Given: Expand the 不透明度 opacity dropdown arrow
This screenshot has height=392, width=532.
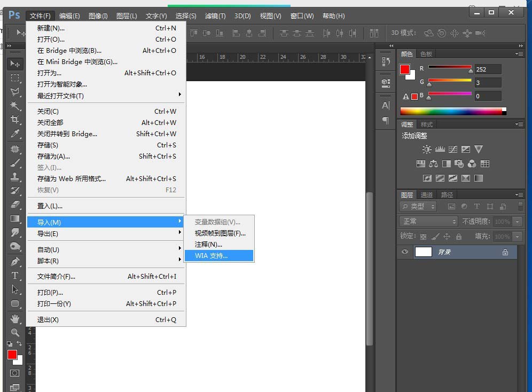Looking at the screenshot, I should click(517, 222).
